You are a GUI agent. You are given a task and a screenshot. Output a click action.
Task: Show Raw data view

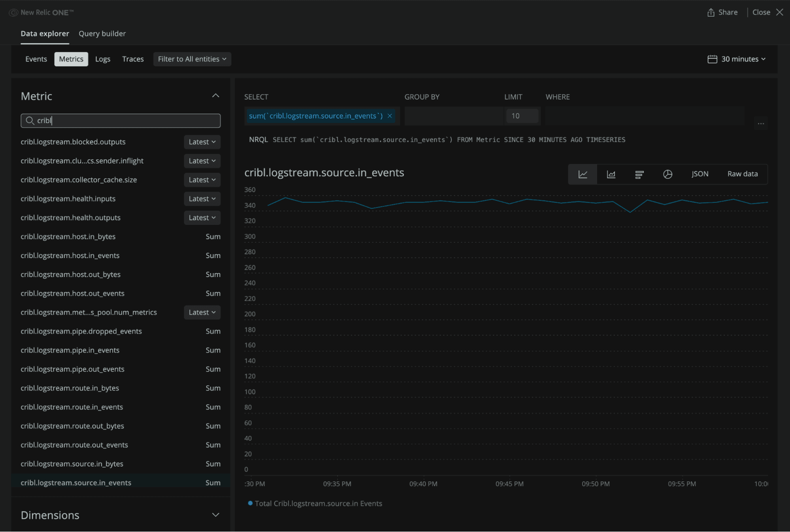pos(742,174)
